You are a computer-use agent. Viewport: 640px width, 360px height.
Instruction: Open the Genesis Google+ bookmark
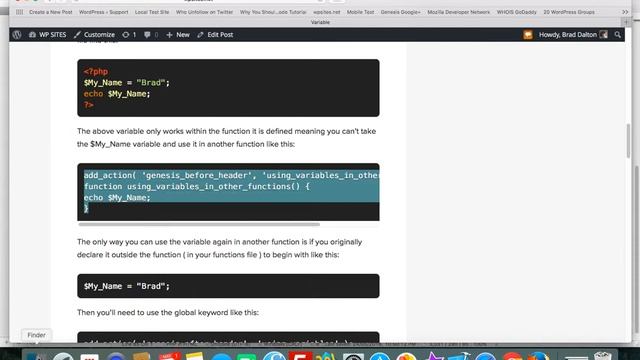[x=400, y=12]
